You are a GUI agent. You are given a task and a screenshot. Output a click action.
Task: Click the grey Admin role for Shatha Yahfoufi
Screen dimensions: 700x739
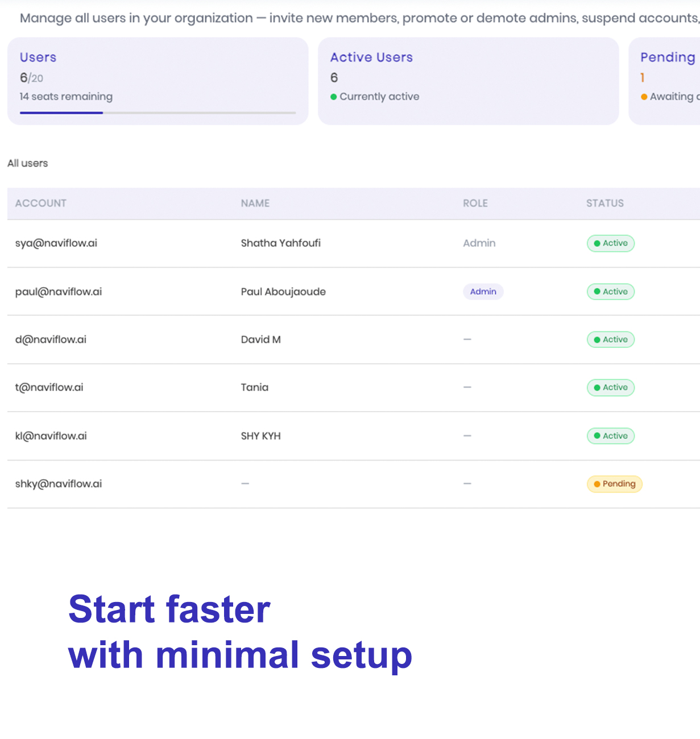479,243
